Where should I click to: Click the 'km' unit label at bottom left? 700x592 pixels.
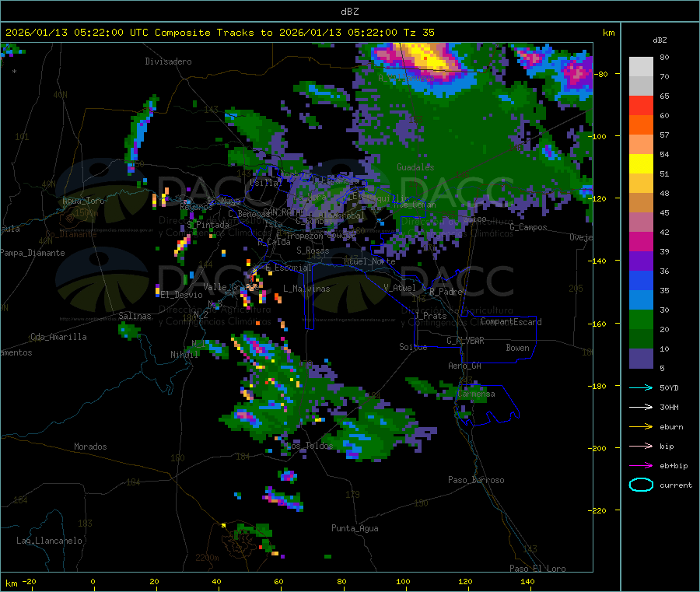coord(11,583)
